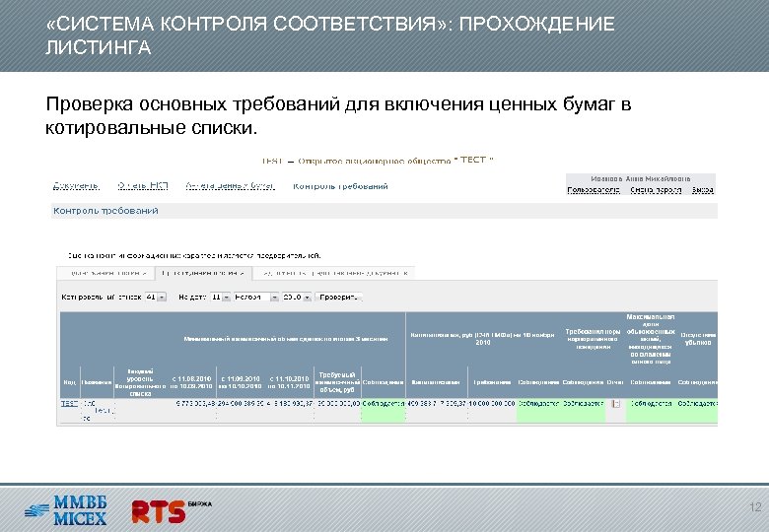The image size is (769, 532).
Task: Click the 'с 11.09.2010 по 10.10.2010' column header
Action: (x=241, y=382)
